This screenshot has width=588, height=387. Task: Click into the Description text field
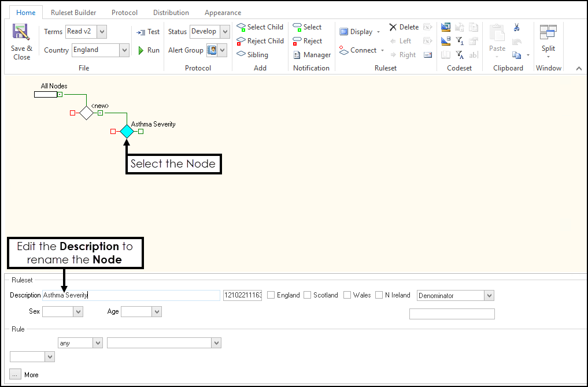coord(131,295)
